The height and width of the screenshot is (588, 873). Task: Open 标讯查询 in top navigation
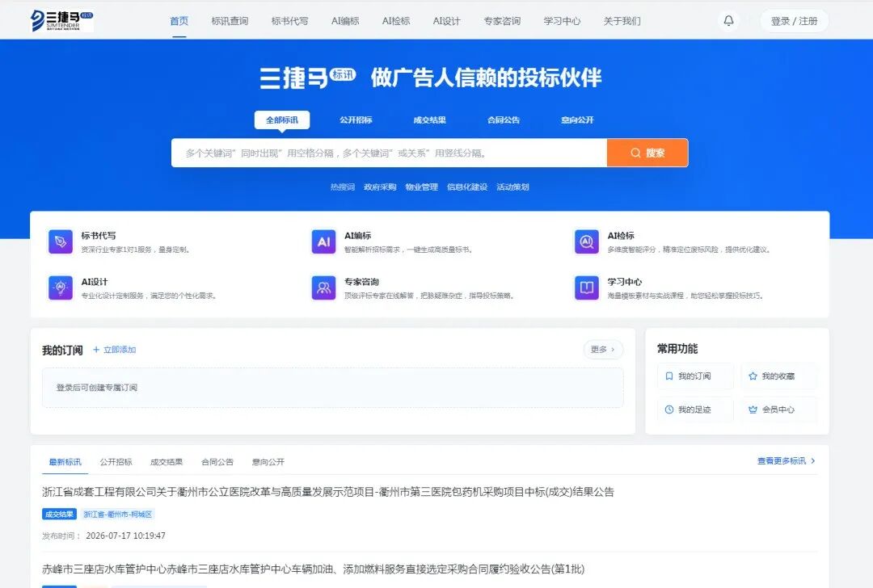tap(230, 21)
